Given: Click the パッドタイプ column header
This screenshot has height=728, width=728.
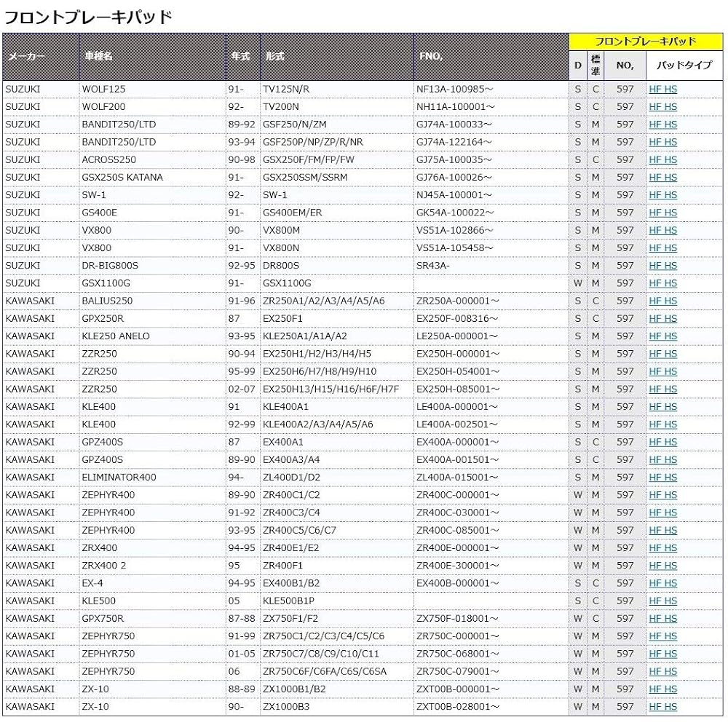Looking at the screenshot, I should coord(684,66).
